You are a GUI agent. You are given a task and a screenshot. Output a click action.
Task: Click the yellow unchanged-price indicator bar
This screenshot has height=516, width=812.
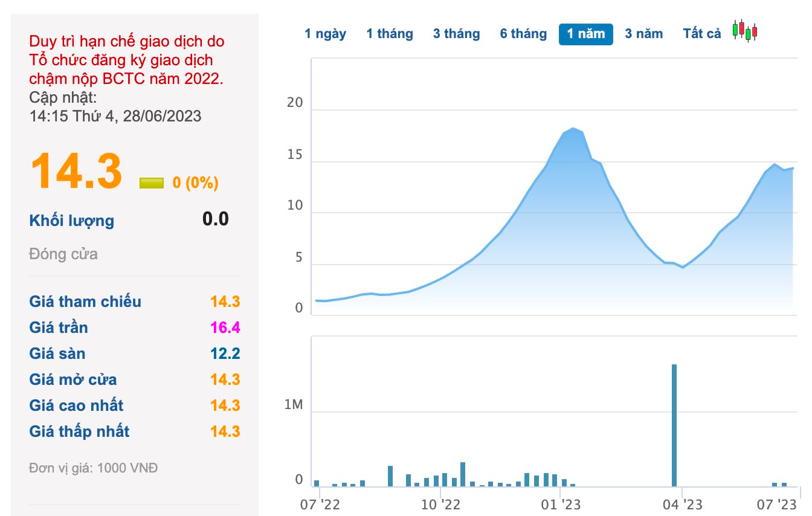click(152, 183)
